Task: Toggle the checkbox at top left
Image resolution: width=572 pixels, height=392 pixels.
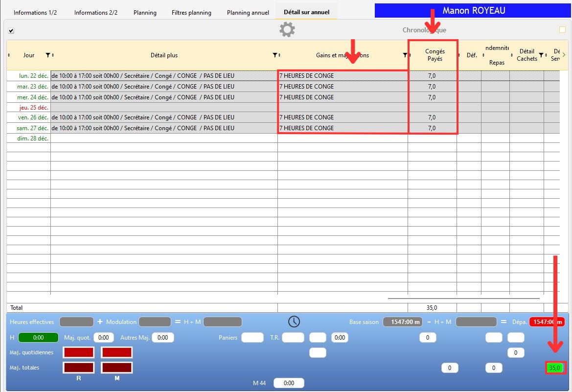Action: click(11, 31)
